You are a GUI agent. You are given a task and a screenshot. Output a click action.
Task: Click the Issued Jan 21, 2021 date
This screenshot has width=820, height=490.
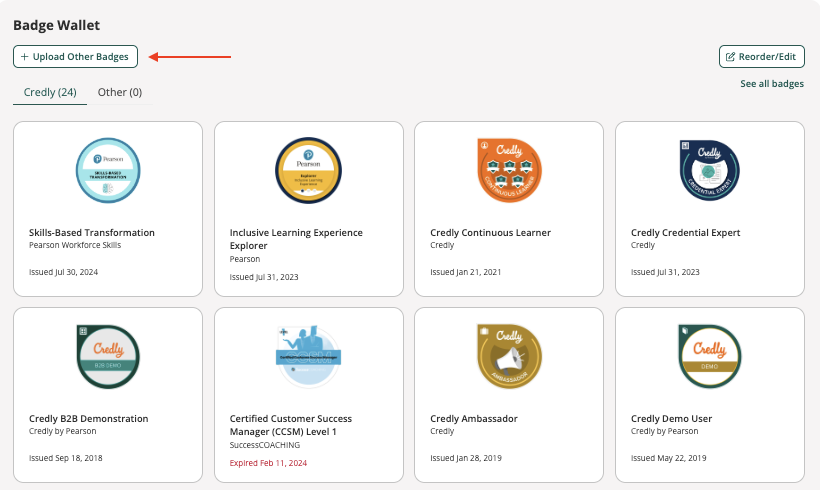tap(465, 272)
